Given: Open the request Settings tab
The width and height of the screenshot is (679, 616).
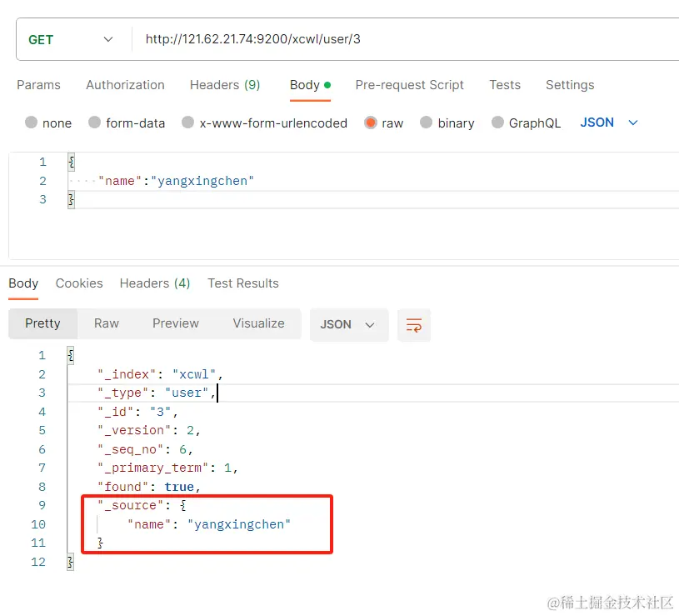Looking at the screenshot, I should click(570, 85).
